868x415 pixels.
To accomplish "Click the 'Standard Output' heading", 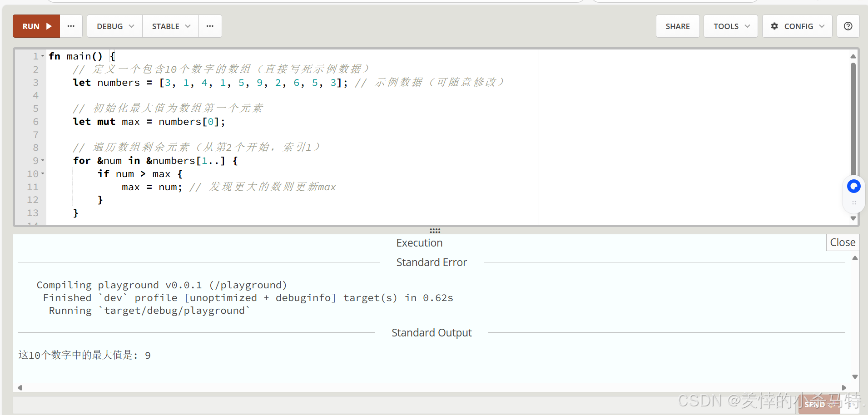I will pyautogui.click(x=432, y=333).
